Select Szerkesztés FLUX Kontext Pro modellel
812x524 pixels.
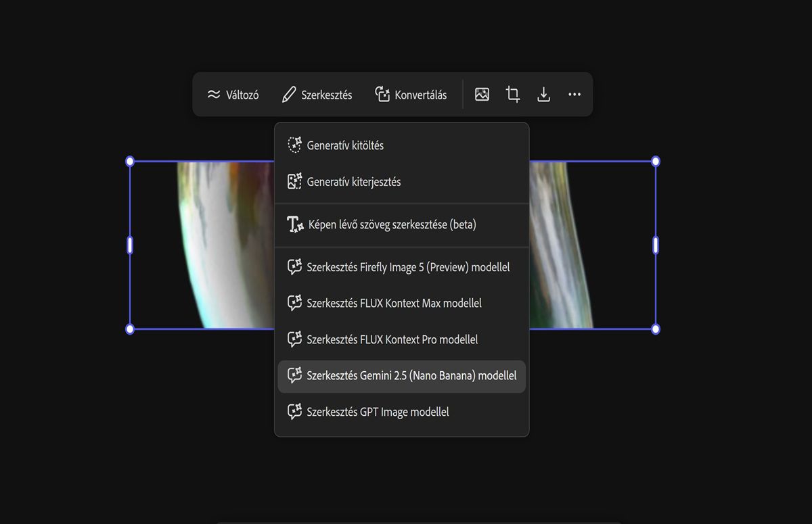pyautogui.click(x=402, y=339)
